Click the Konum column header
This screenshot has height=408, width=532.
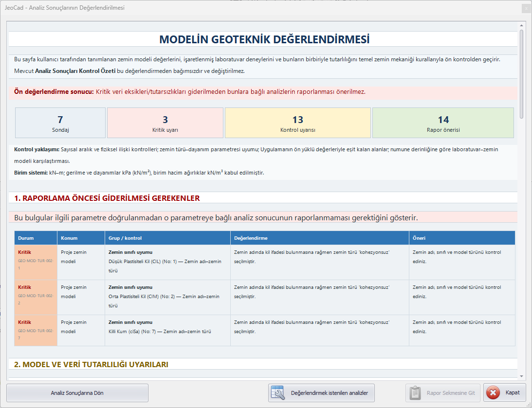point(81,238)
